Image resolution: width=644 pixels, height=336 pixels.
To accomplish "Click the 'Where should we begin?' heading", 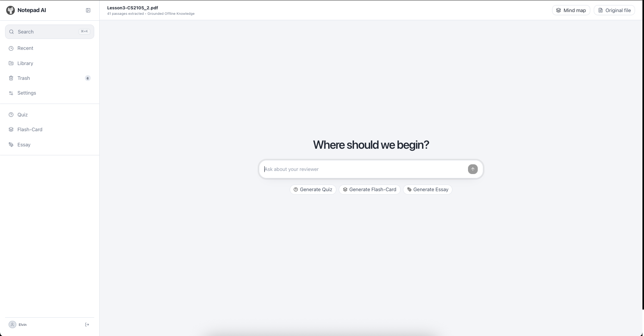I will [x=371, y=145].
